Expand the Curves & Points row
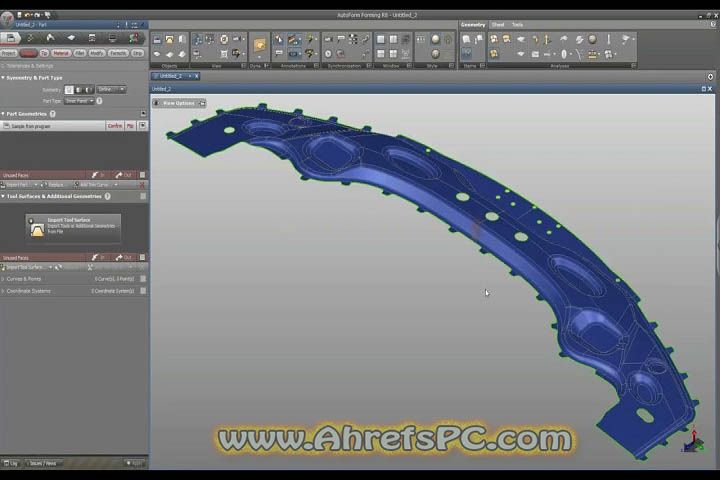This screenshot has width=720, height=480. tap(3, 279)
